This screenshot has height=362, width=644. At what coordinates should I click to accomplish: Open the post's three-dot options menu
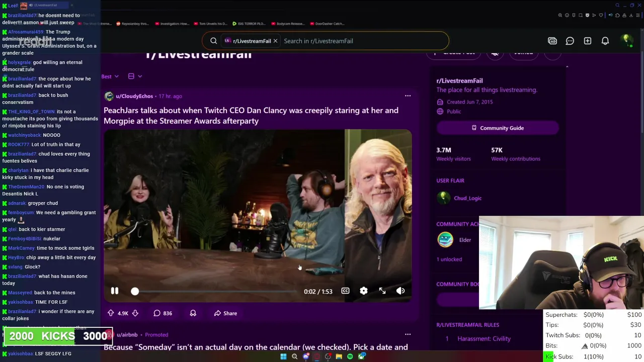click(408, 96)
